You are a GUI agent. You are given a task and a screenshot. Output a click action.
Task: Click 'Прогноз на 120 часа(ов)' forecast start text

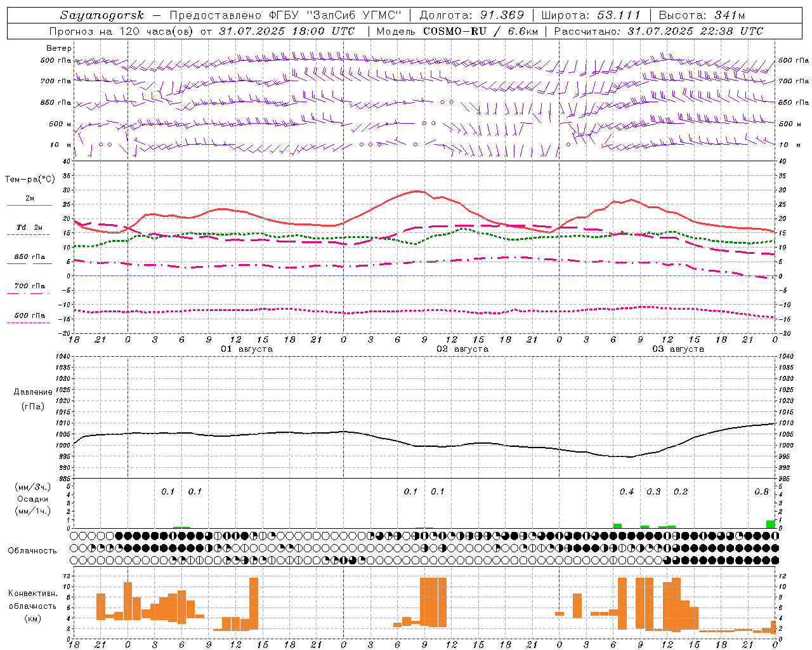[x=122, y=31]
